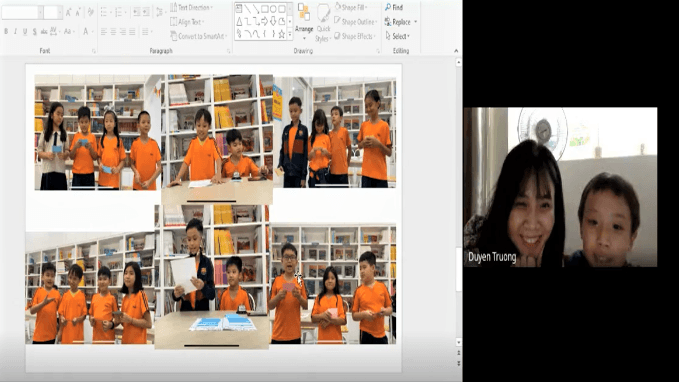
Task: Click the slide scrollbar up arrow
Action: click(x=459, y=62)
